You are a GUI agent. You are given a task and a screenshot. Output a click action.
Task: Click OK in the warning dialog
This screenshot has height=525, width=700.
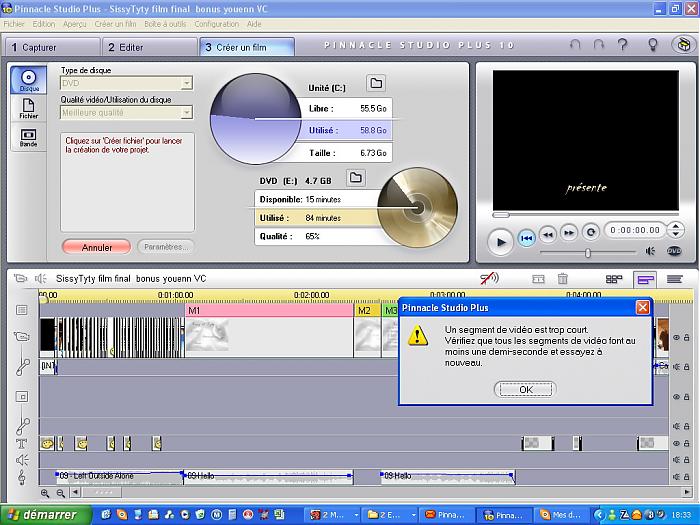click(x=525, y=389)
